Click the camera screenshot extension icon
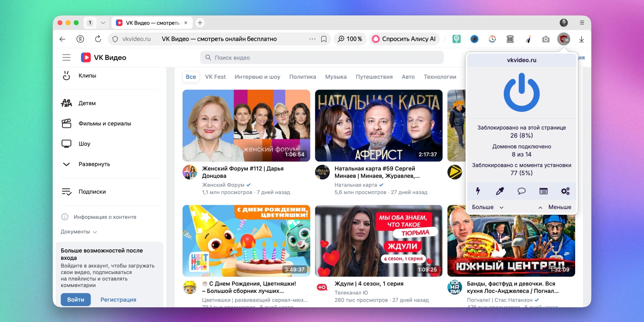 (x=546, y=39)
